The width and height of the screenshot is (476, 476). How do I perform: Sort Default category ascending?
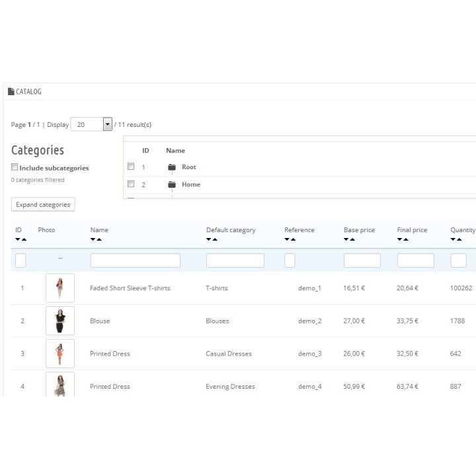click(x=215, y=239)
